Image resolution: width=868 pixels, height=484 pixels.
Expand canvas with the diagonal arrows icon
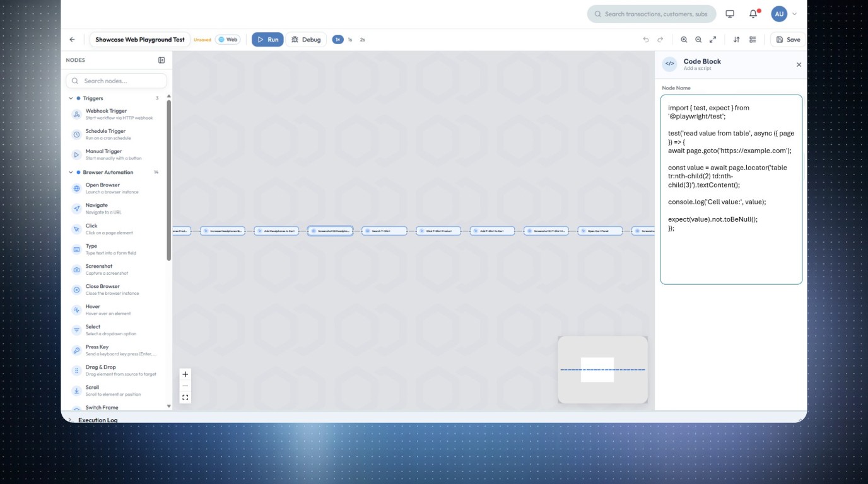713,39
